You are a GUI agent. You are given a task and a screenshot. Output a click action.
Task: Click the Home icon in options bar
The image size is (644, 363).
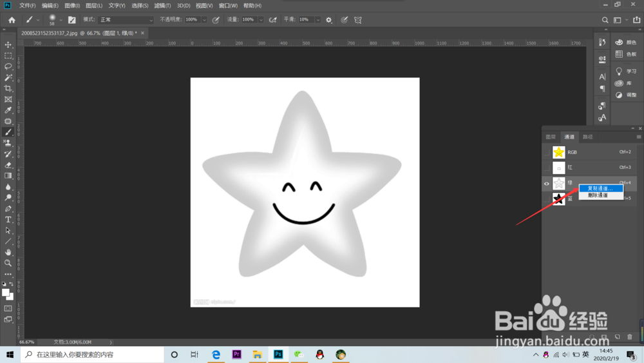12,20
